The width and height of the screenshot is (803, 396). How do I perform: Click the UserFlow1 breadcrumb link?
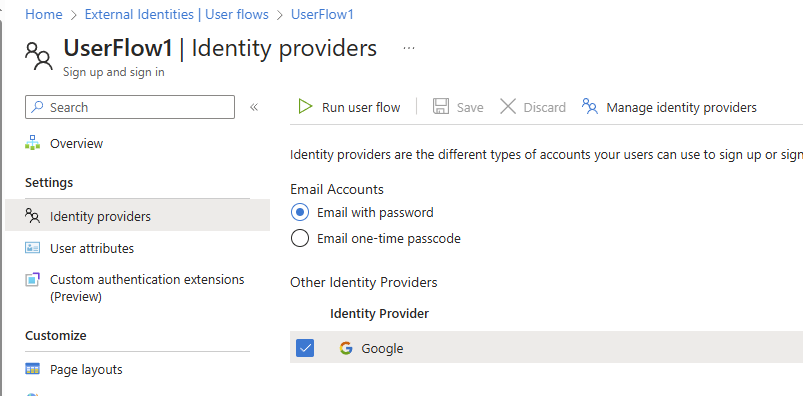pos(322,14)
